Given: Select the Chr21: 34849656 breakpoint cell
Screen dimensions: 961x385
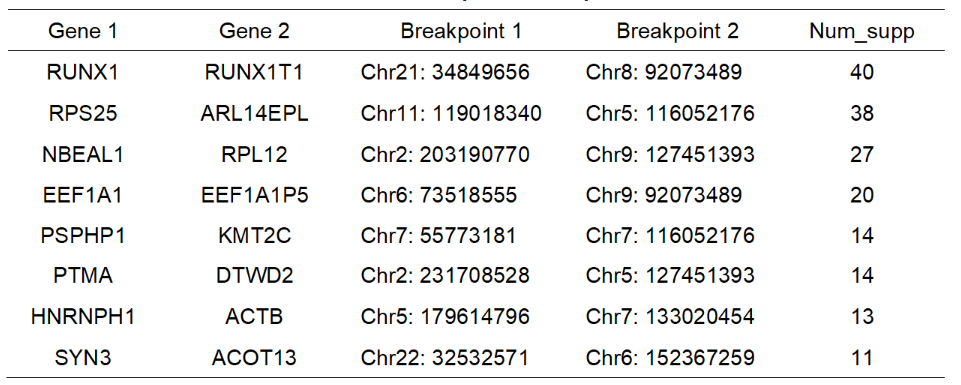Looking at the screenshot, I should coord(445,72).
